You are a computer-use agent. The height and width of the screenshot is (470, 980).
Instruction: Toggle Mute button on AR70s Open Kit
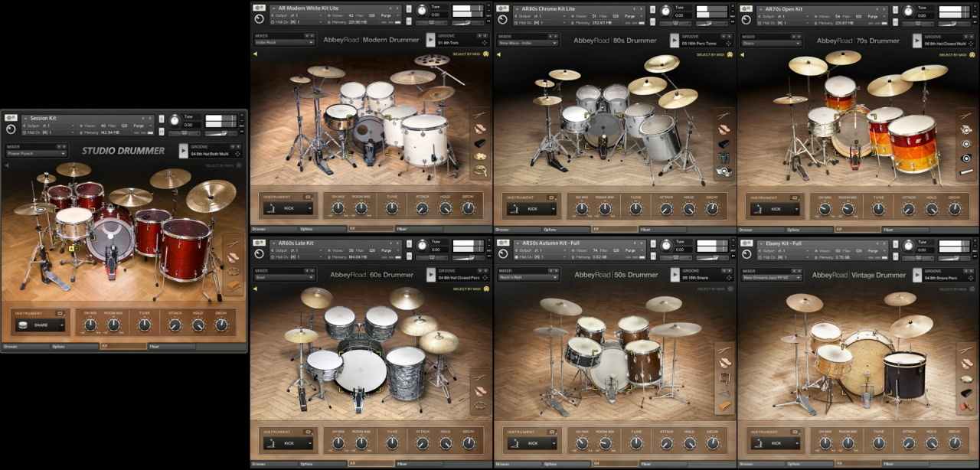coord(897,21)
